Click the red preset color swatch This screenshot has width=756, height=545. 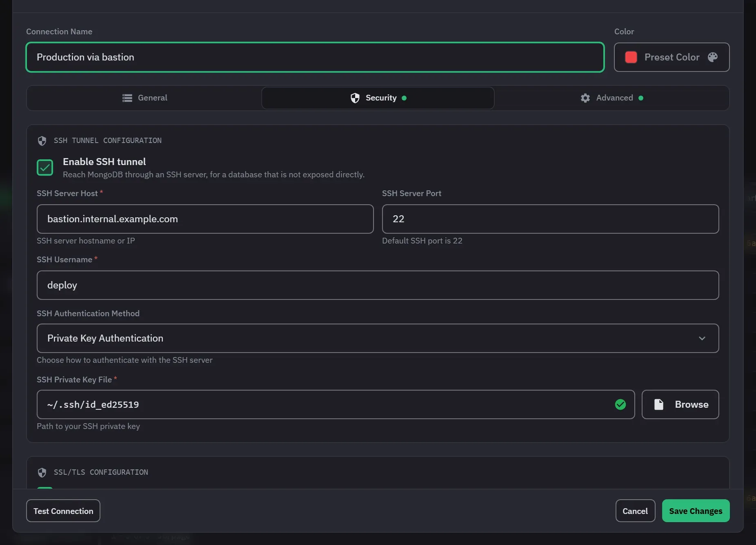coord(631,57)
